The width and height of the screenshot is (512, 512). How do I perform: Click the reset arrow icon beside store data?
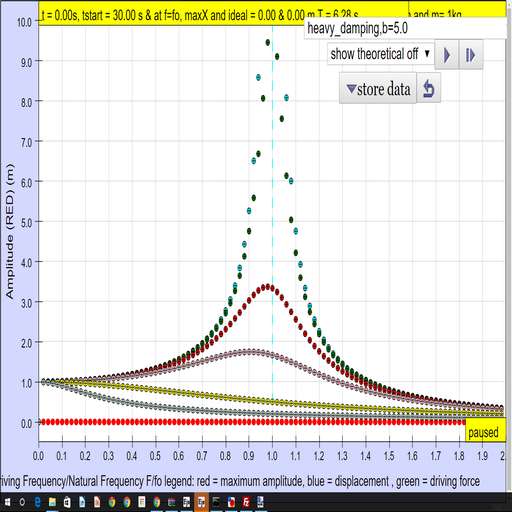click(428, 89)
